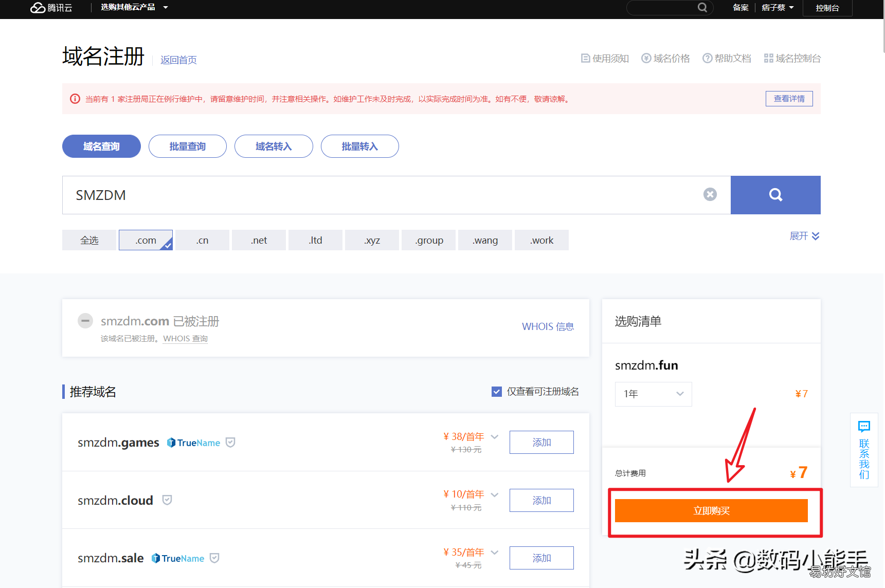Toggle the .work suffix filter
The image size is (885, 588).
coord(541,240)
